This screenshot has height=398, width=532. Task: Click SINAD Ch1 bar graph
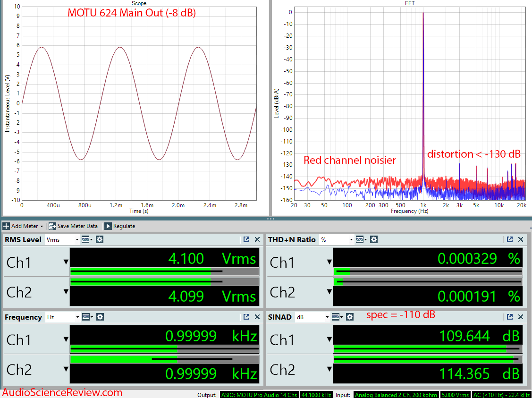428,349
